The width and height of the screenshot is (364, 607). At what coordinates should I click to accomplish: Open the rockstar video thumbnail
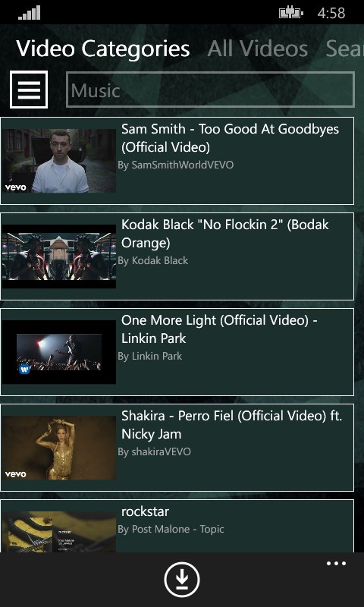click(59, 532)
